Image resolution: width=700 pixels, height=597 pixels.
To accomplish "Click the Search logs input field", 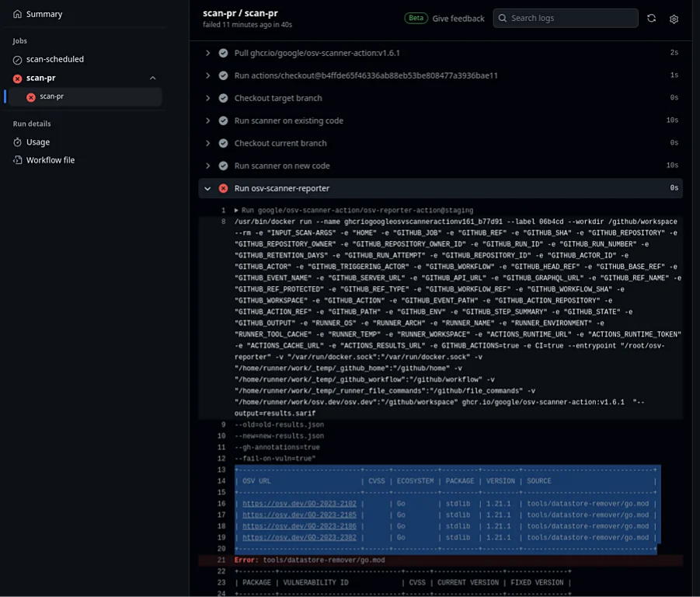I will coord(571,18).
